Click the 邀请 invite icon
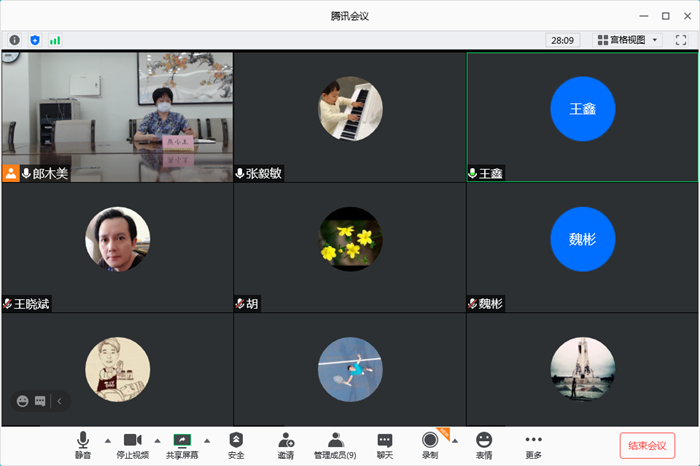The image size is (700, 466). [286, 444]
